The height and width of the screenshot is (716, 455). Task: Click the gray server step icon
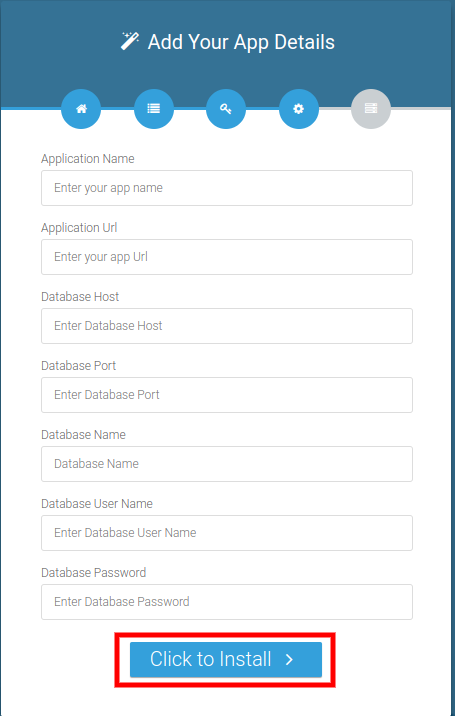click(x=370, y=109)
